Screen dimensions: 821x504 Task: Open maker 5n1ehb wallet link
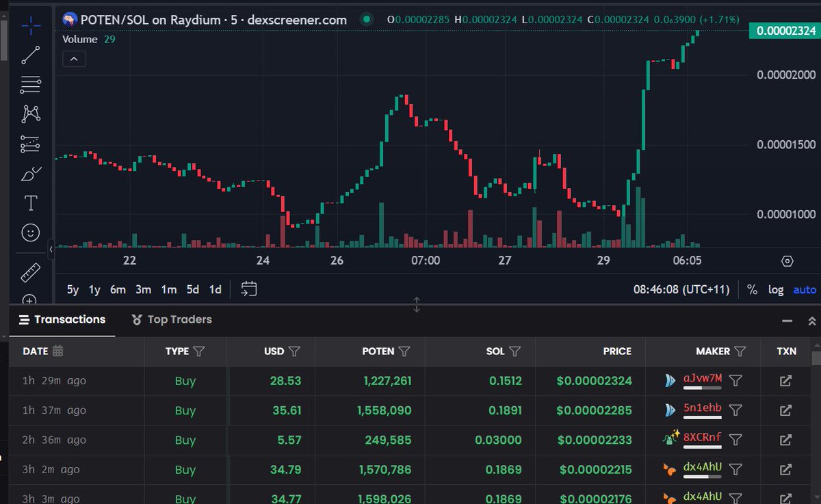point(702,408)
